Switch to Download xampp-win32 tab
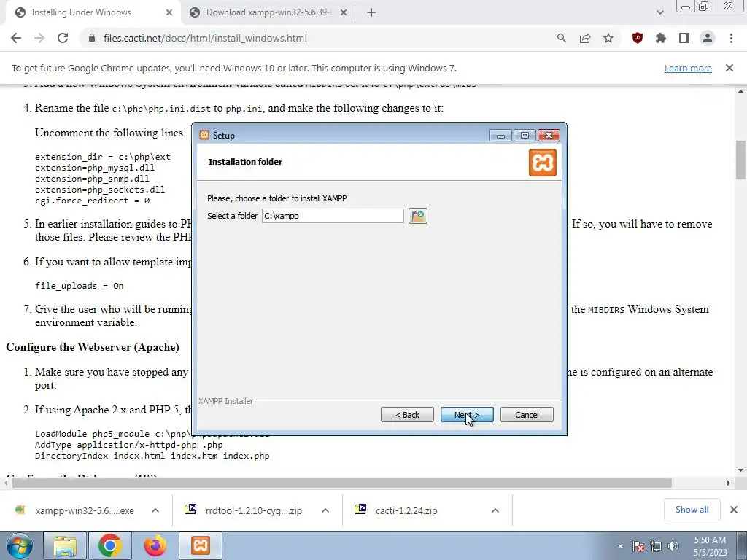The height and width of the screenshot is (560, 747). pos(268,12)
